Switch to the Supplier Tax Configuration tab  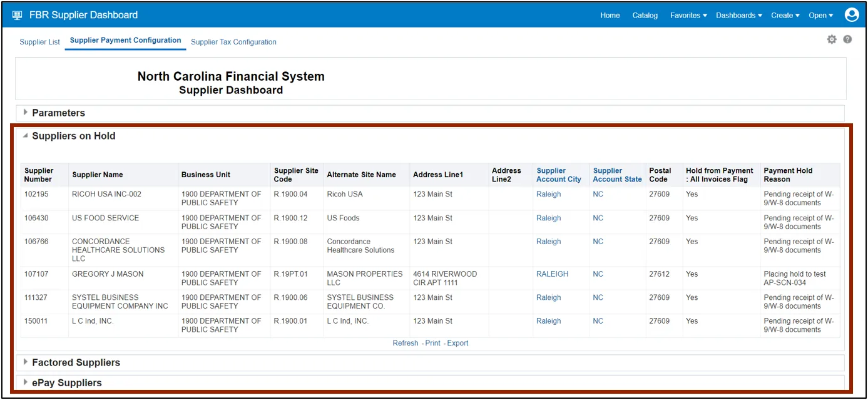(x=233, y=42)
